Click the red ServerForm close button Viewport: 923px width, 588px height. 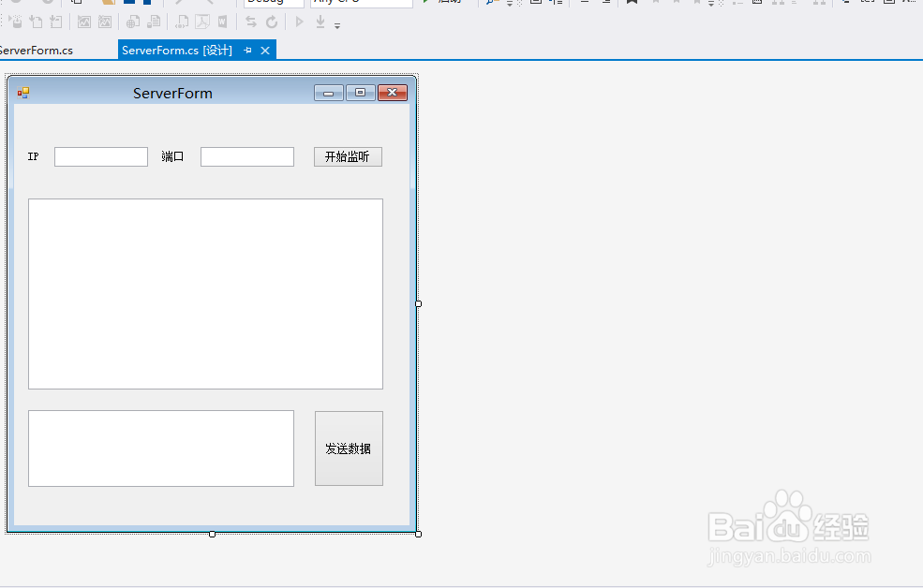[x=392, y=93]
